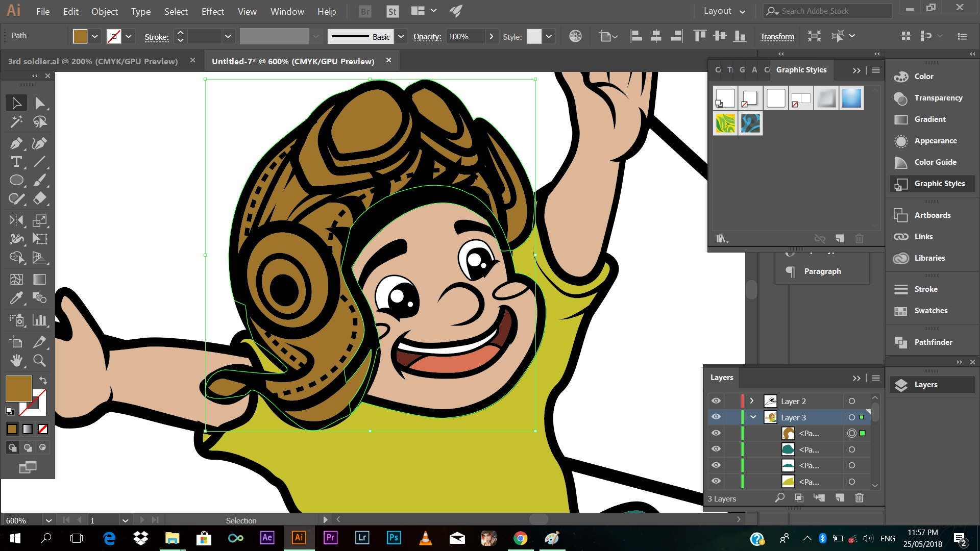Screen dimensions: 980x551
Task: Select the Eyedropper tool
Action: tap(16, 297)
